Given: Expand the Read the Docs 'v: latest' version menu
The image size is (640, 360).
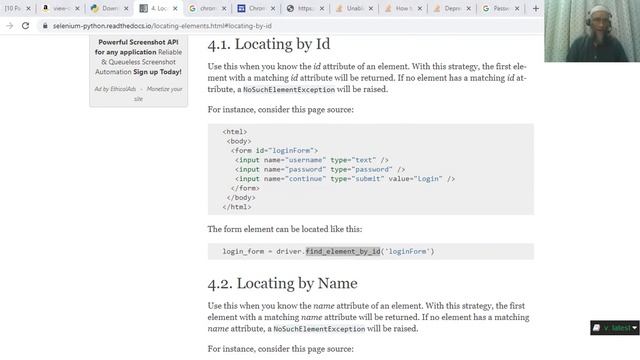Looking at the screenshot, I should click(x=615, y=328).
